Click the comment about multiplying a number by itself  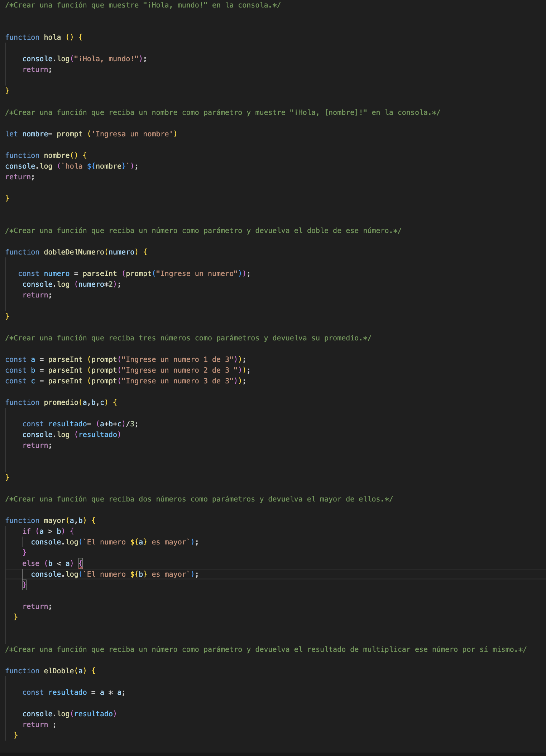266,649
